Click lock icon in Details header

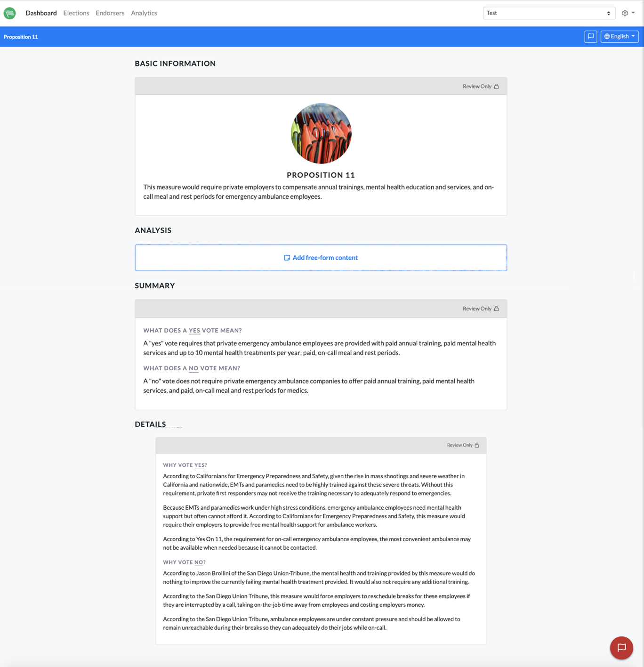pos(477,445)
